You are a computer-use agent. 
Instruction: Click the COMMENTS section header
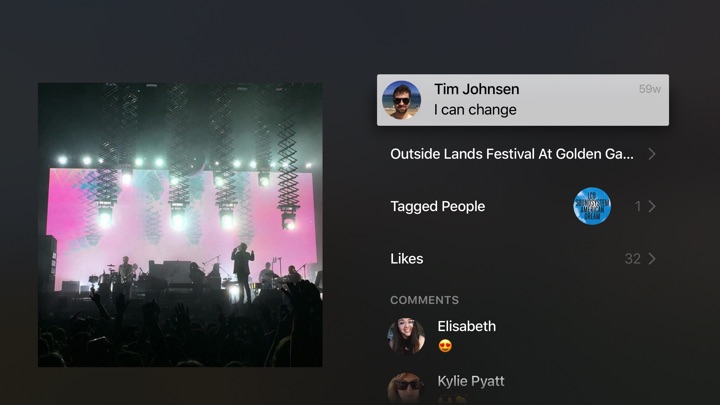[425, 300]
